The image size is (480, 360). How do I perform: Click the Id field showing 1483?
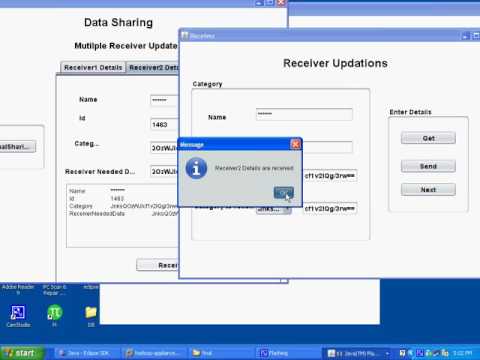[x=164, y=125]
